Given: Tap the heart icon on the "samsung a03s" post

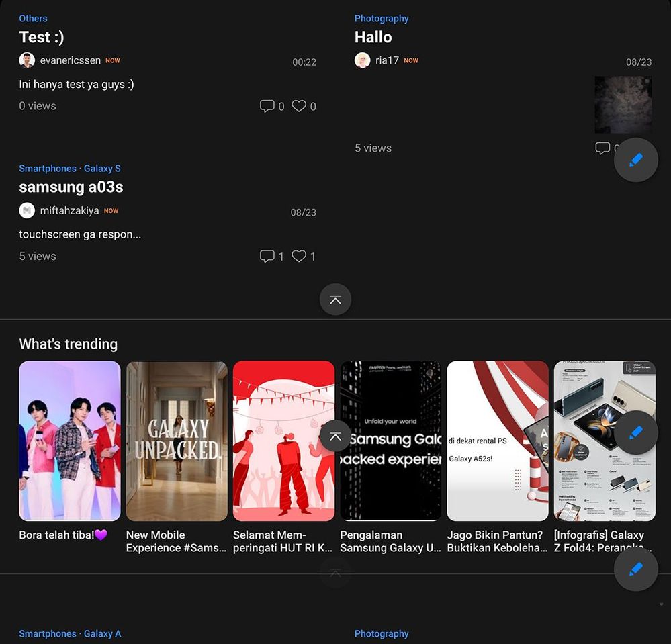Looking at the screenshot, I should pyautogui.click(x=299, y=256).
